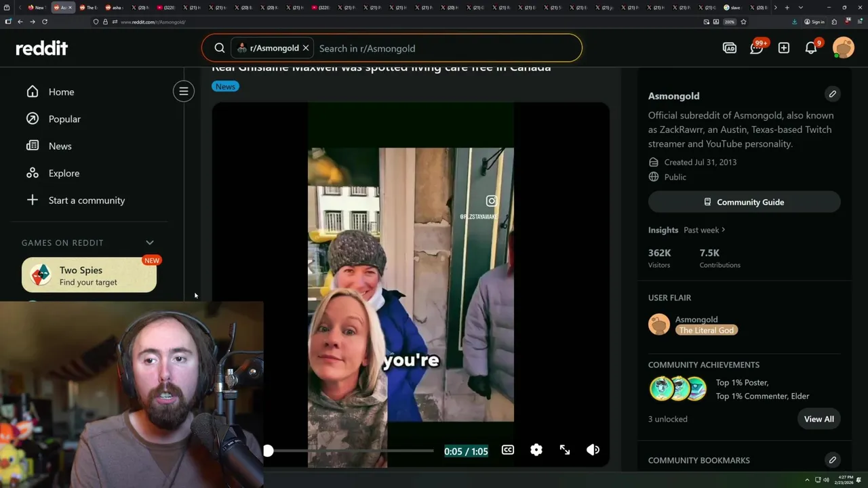
Task: Edit community description pencil icon
Action: pyautogui.click(x=832, y=94)
